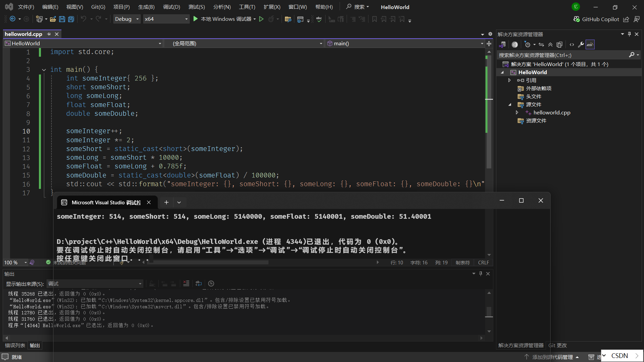Open the x64 platform dropdown

click(166, 19)
